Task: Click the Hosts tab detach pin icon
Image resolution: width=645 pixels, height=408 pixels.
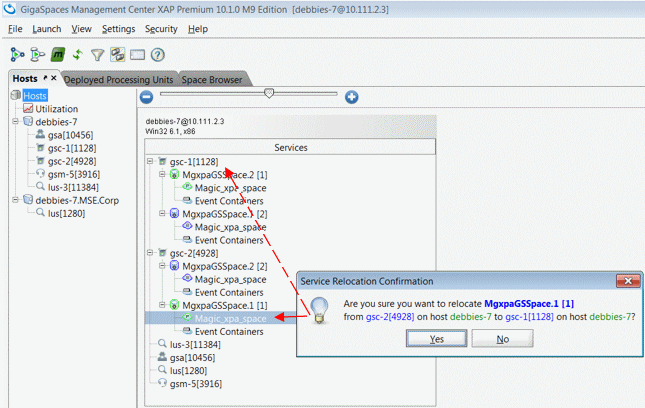Action: pyautogui.click(x=45, y=78)
